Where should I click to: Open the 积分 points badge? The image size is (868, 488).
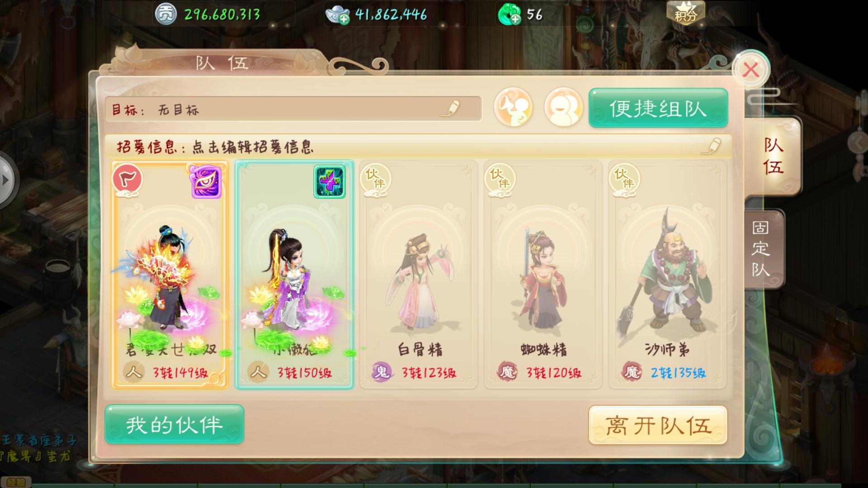(x=685, y=13)
